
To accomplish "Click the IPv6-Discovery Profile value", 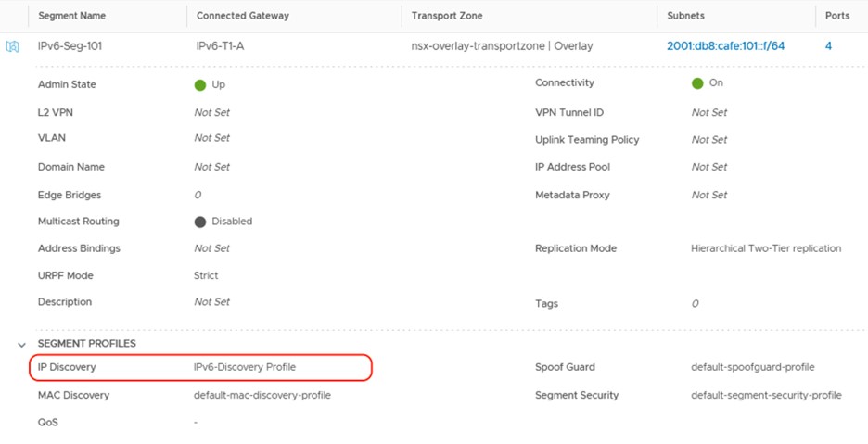I will point(245,367).
